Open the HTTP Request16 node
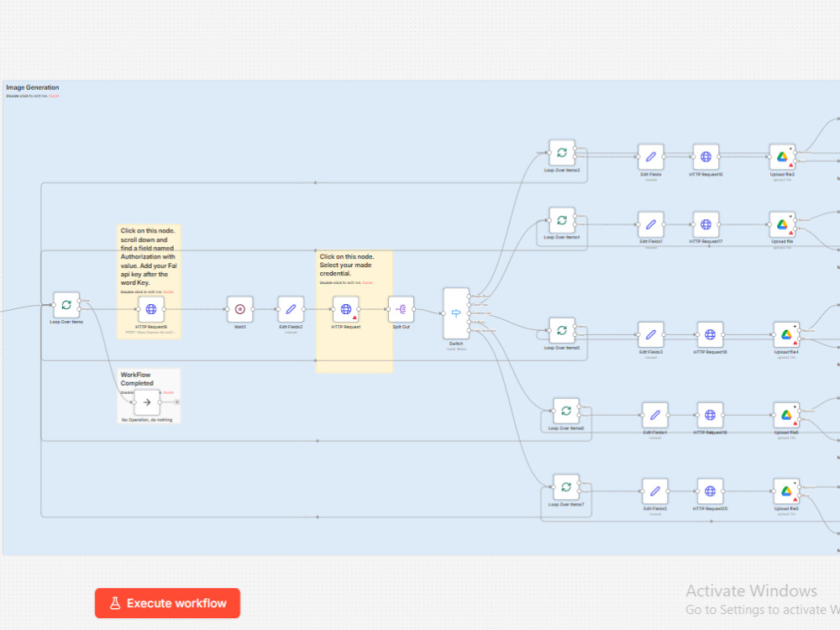 [706, 157]
